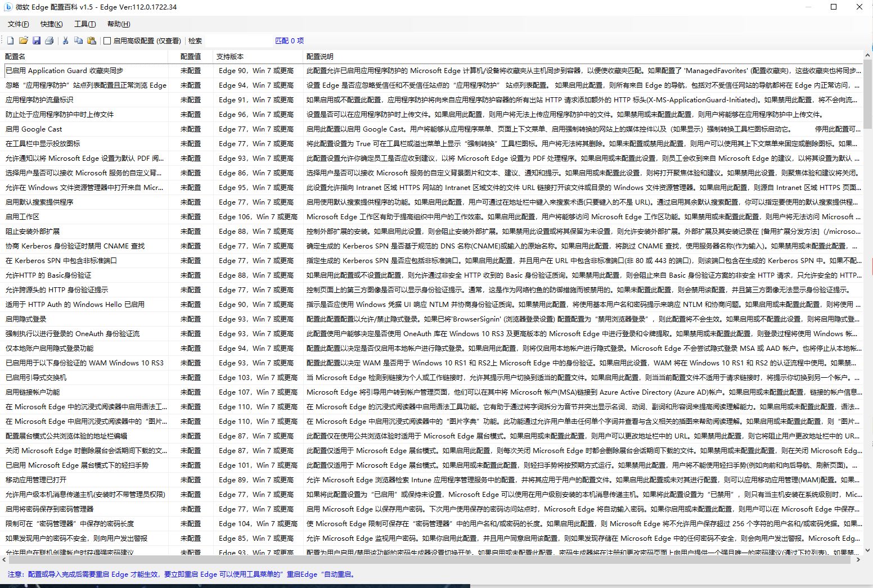873x588 pixels.
Task: Open the 文件(F) menu
Action: point(18,24)
